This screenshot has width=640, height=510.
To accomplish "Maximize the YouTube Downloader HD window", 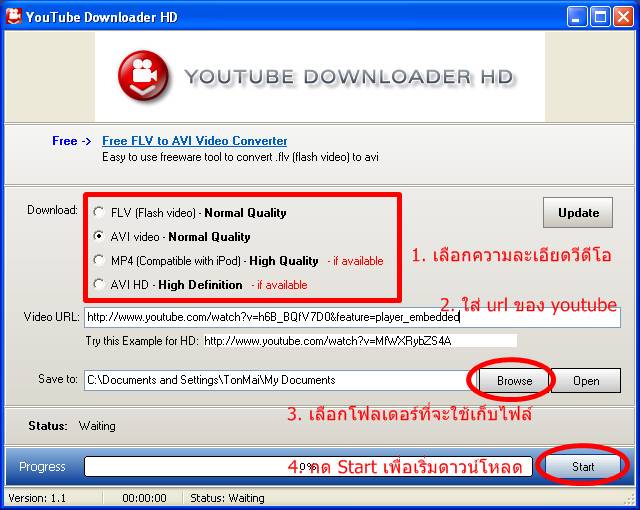I will [x=600, y=17].
